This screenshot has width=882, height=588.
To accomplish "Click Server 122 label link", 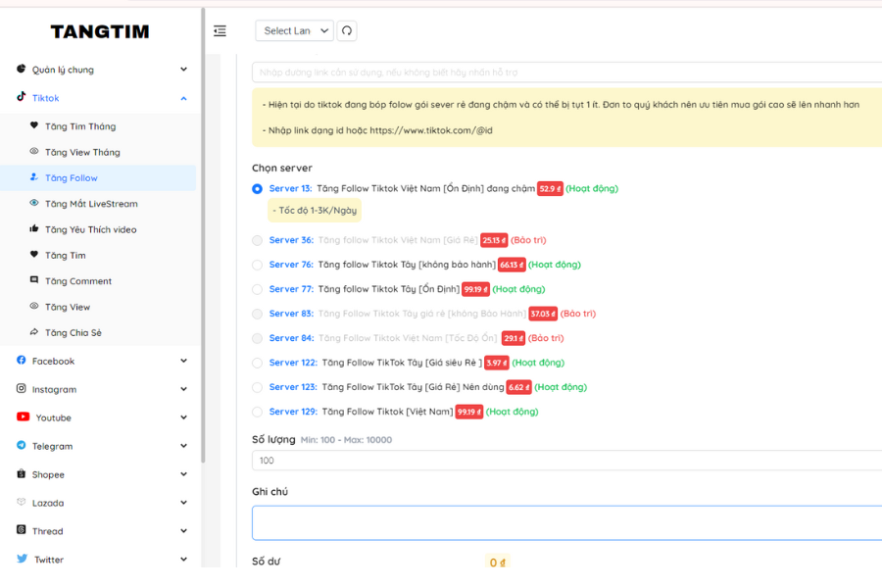I will [x=293, y=363].
